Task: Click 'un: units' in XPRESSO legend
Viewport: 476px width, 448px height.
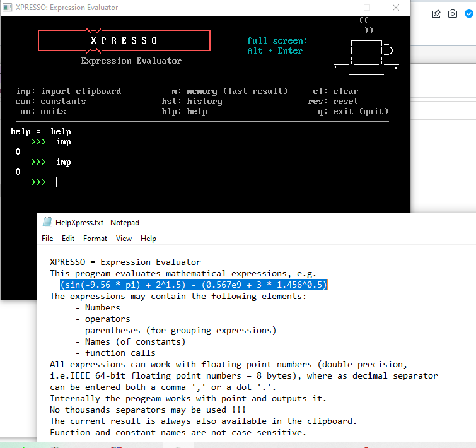Action: pyautogui.click(x=43, y=112)
